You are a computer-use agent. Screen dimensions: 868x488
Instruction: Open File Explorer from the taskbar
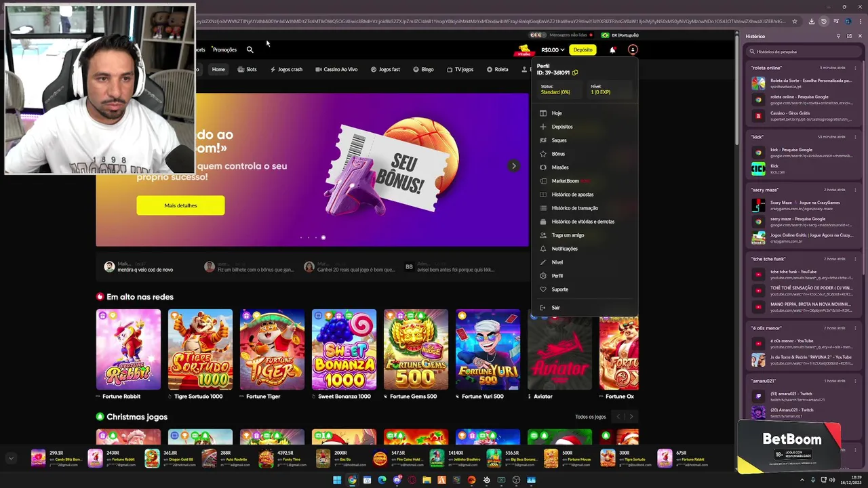427,480
